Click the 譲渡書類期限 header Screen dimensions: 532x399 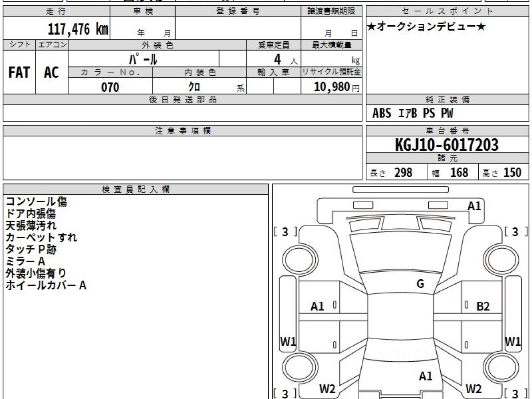coord(331,12)
